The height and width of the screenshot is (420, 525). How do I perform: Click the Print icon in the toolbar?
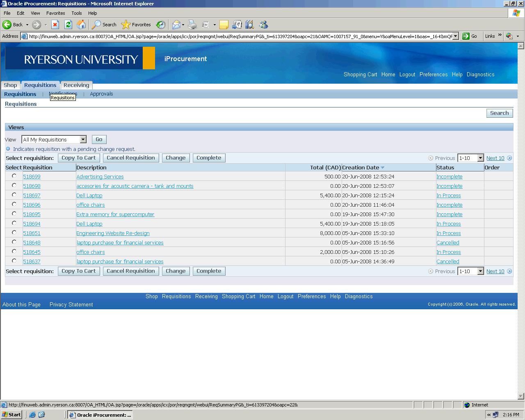point(192,25)
